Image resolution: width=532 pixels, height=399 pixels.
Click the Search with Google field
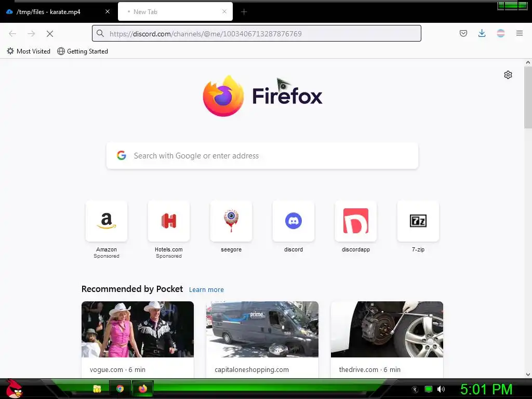[x=262, y=155]
